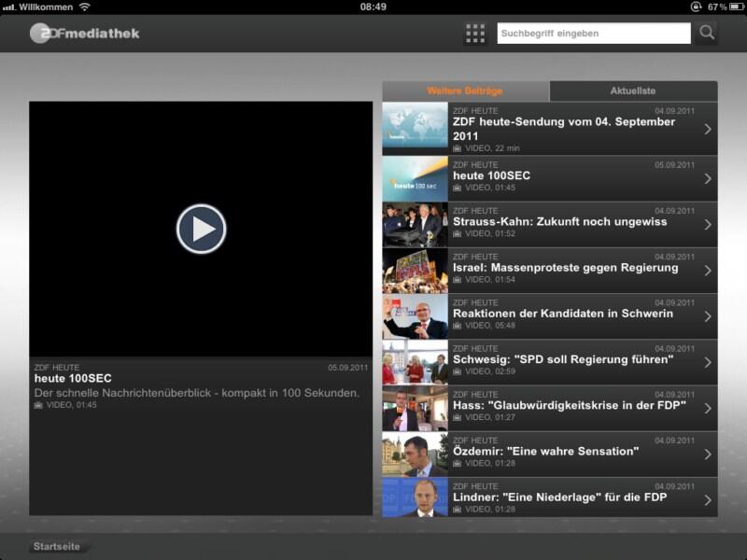Expand arrow for Strauss-Kahn: Zukunft noch ungewiss
This screenshot has width=747, height=560.
pyautogui.click(x=708, y=225)
